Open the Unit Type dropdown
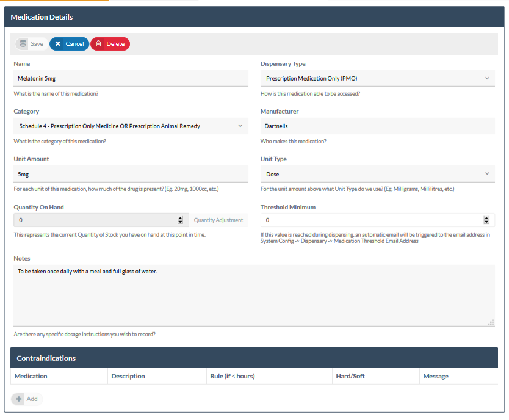The height and width of the screenshot is (420, 509). pyautogui.click(x=377, y=174)
